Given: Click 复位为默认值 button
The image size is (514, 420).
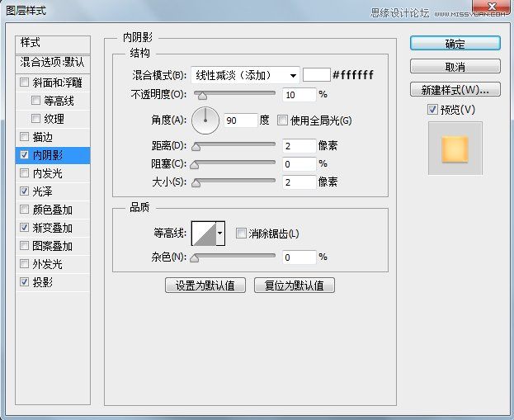Looking at the screenshot, I should pyautogui.click(x=295, y=286).
